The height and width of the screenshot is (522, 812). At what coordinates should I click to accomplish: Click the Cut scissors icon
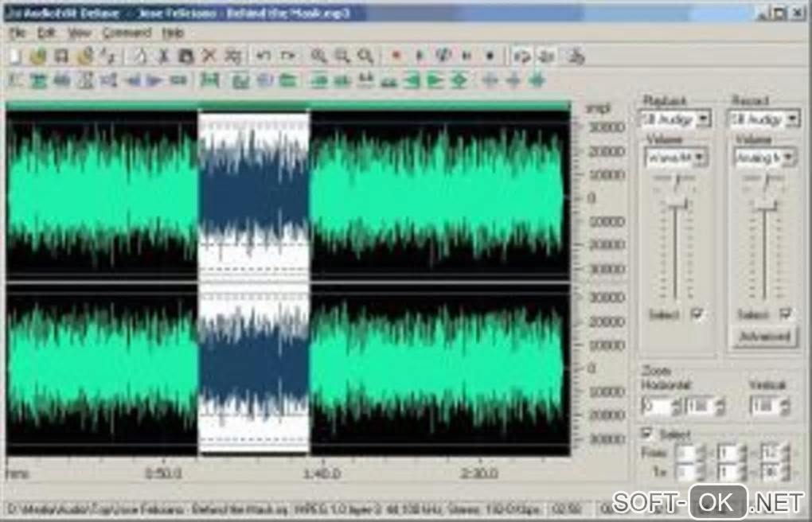tap(164, 56)
